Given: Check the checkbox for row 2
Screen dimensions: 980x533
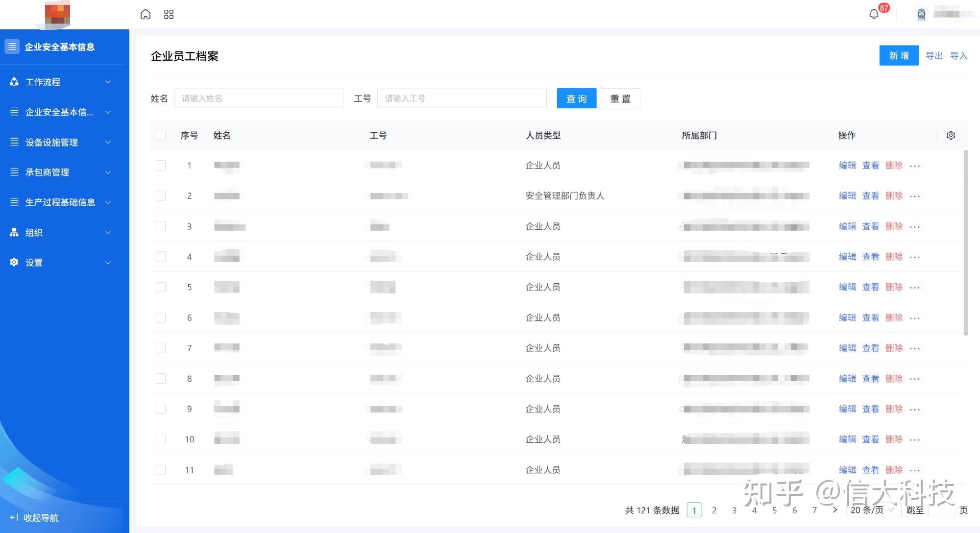Looking at the screenshot, I should click(x=161, y=196).
